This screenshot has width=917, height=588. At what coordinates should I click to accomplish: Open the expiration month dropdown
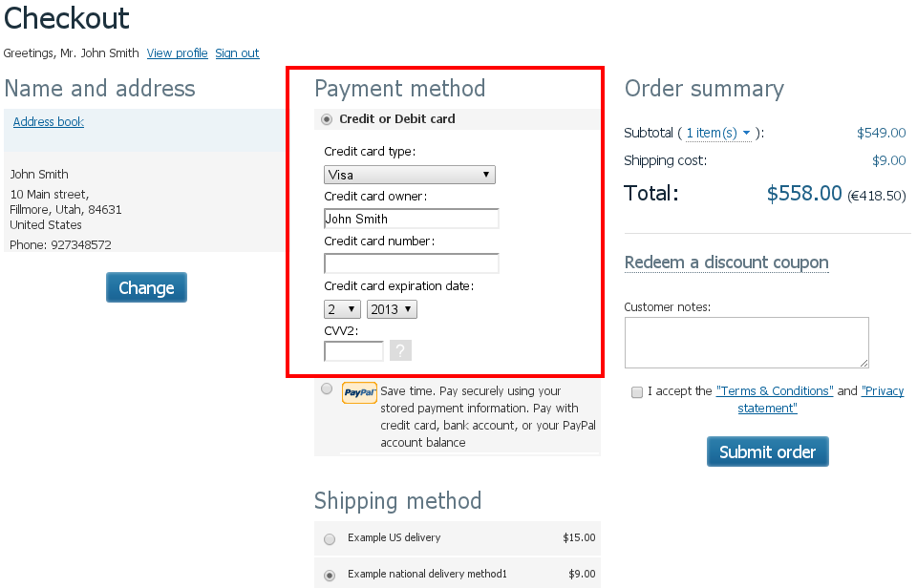point(342,309)
